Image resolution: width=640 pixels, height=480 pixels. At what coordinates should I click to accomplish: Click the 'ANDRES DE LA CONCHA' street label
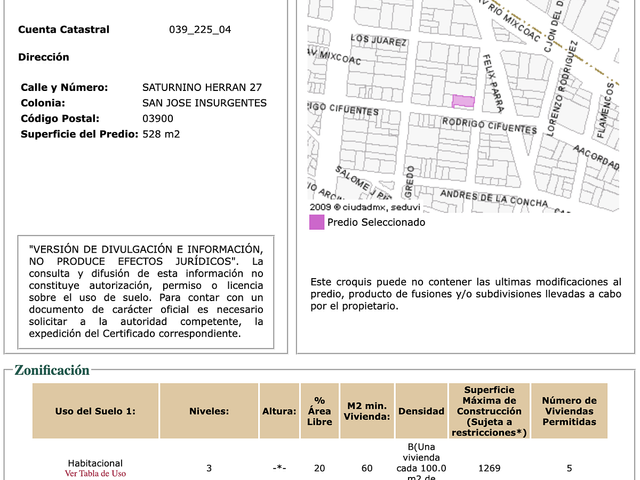[494, 198]
